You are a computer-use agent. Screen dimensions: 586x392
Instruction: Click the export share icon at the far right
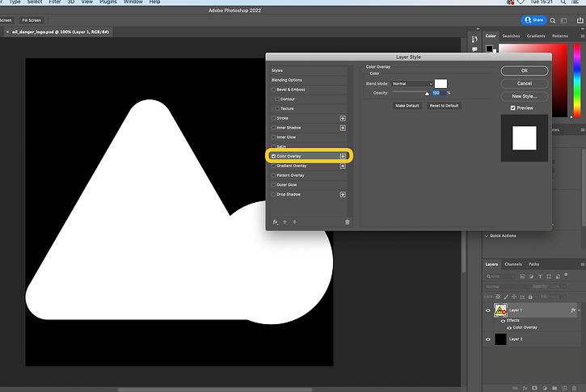(580, 20)
